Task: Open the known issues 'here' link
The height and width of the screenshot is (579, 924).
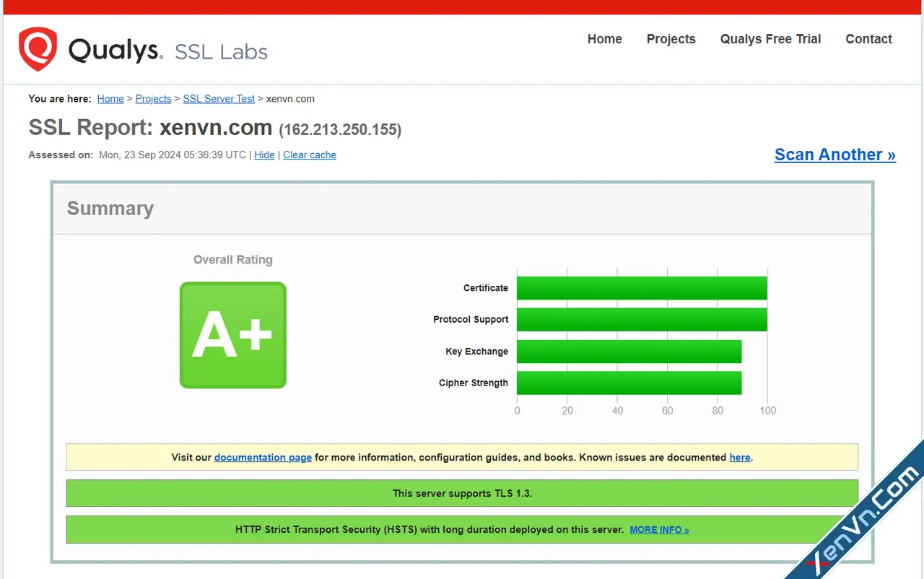Action: (739, 457)
